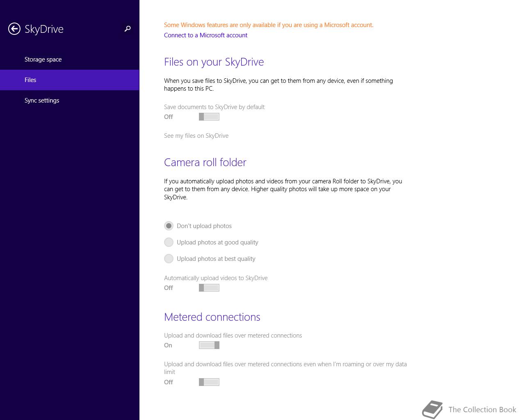Click the Metered connections heading
Screen dimensions: 525x420
(212, 317)
